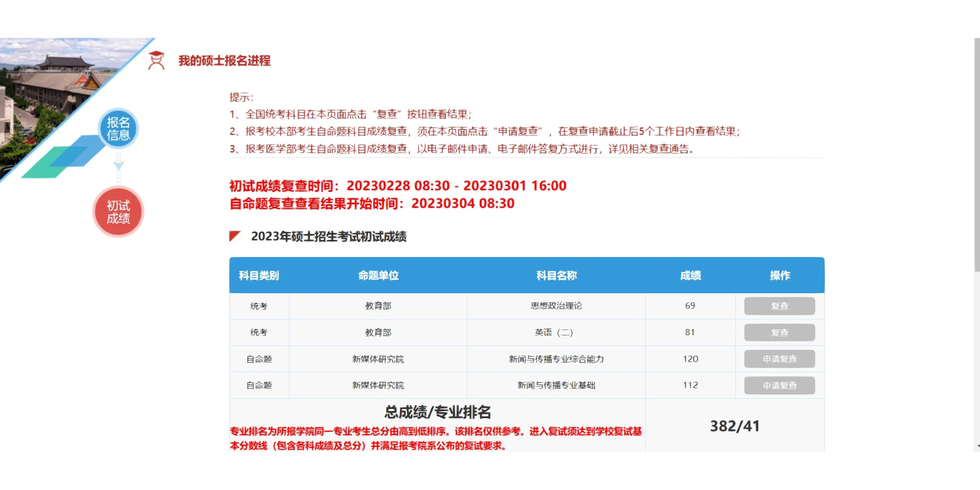
Task: Select the score cell showing 69
Action: tap(690, 306)
